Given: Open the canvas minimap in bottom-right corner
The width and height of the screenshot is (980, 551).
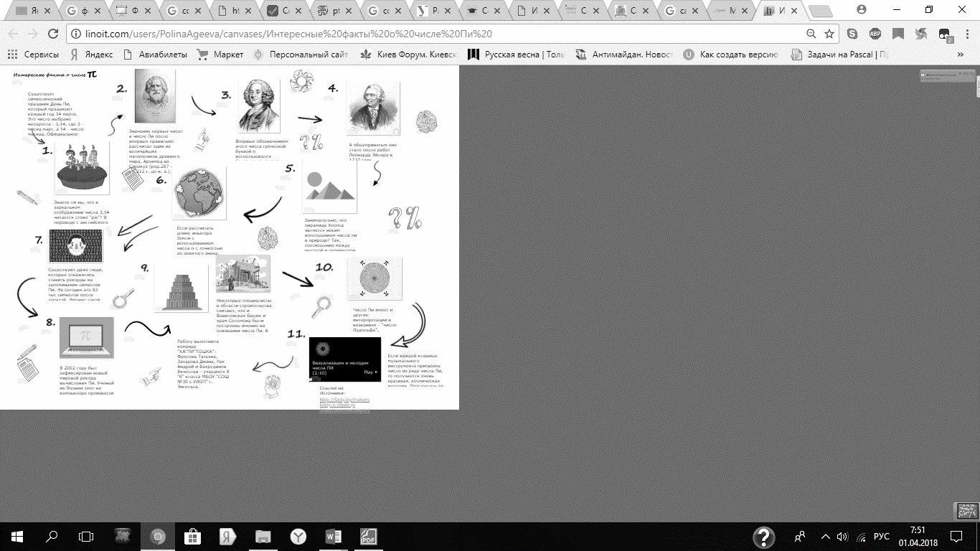Looking at the screenshot, I should [966, 510].
